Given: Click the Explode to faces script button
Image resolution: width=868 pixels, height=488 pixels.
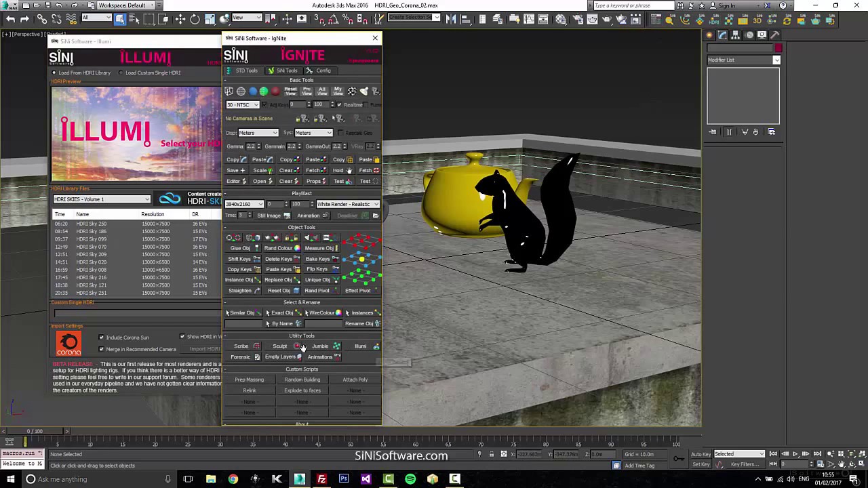Looking at the screenshot, I should 302,391.
